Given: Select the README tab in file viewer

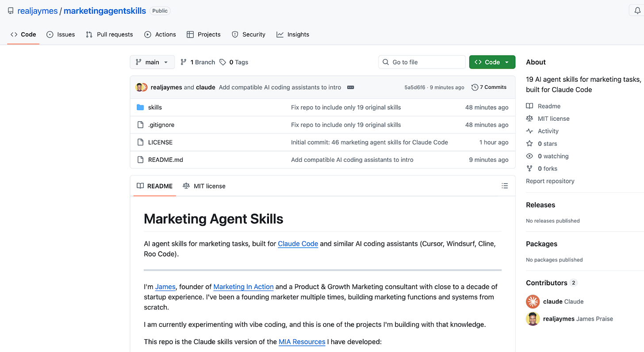Looking at the screenshot, I should coord(155,186).
